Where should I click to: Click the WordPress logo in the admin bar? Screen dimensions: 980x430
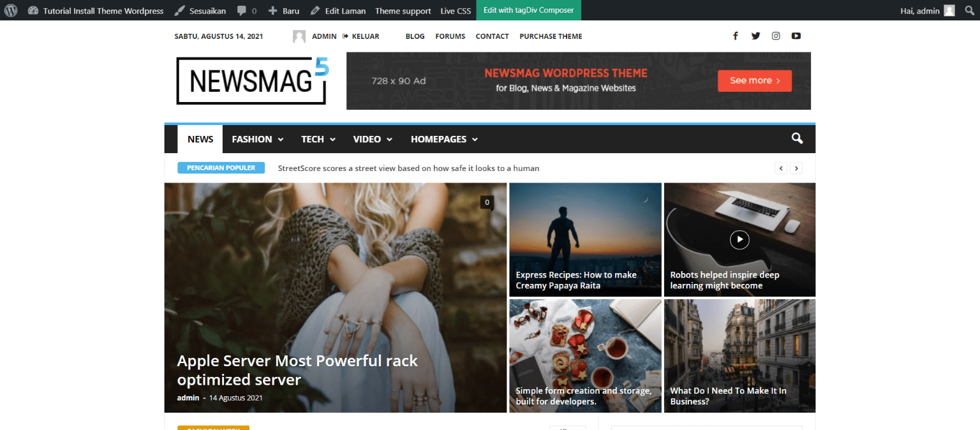[10, 10]
